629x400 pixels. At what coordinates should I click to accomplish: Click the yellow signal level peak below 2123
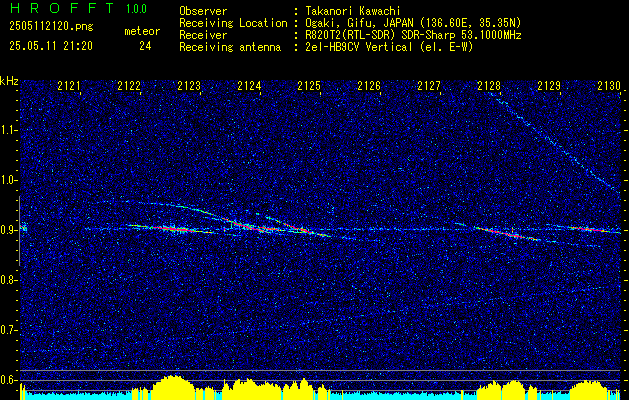point(172,386)
